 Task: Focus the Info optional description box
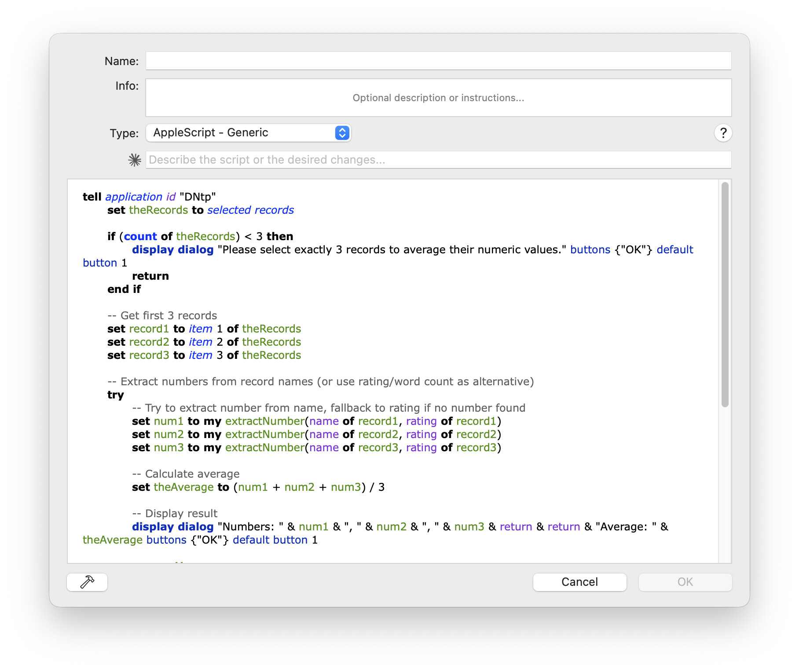[438, 98]
